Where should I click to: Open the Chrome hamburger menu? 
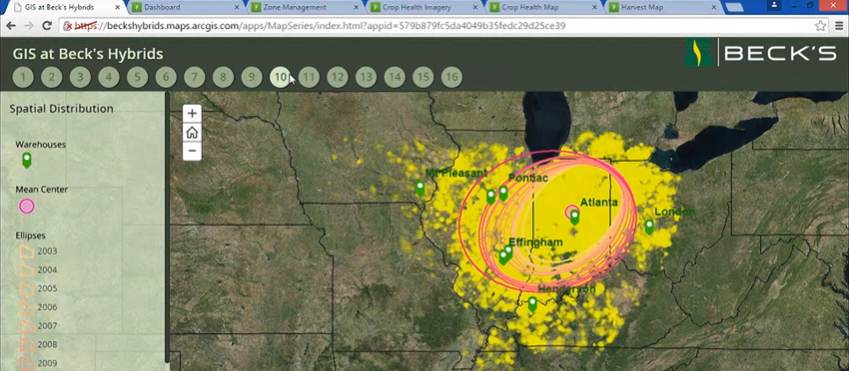coord(839,26)
